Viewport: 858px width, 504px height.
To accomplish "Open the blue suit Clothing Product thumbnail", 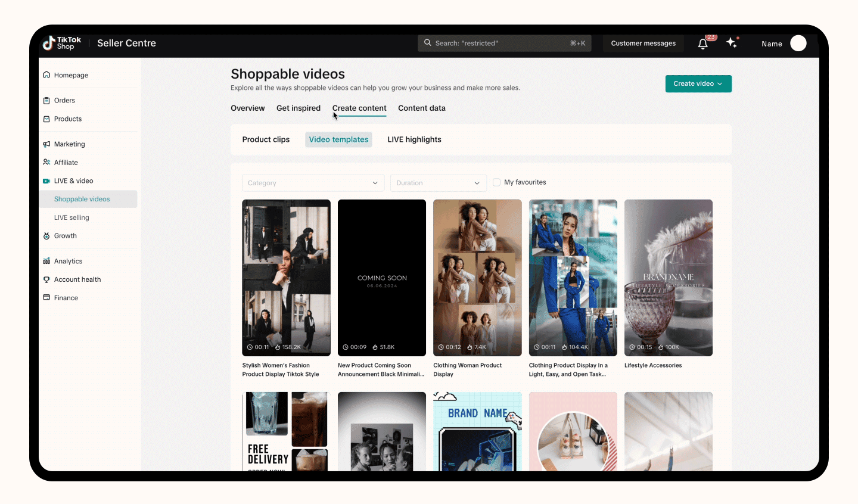I will point(573,278).
